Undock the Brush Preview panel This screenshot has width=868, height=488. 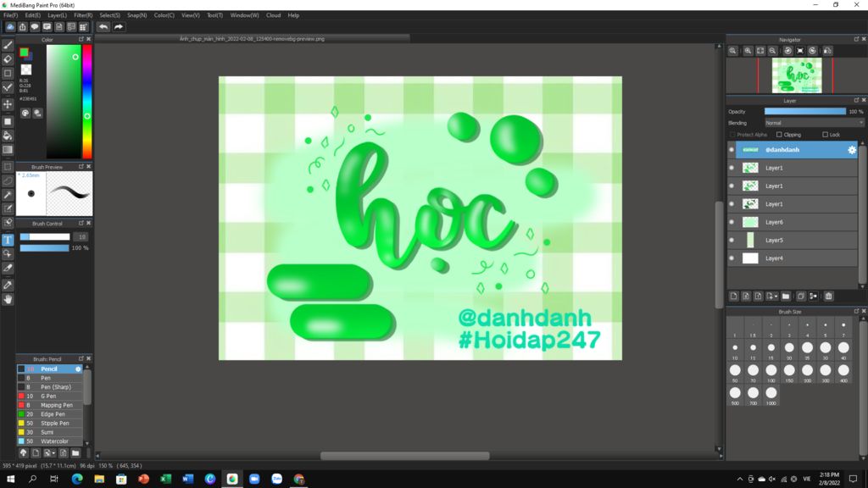[81, 167]
